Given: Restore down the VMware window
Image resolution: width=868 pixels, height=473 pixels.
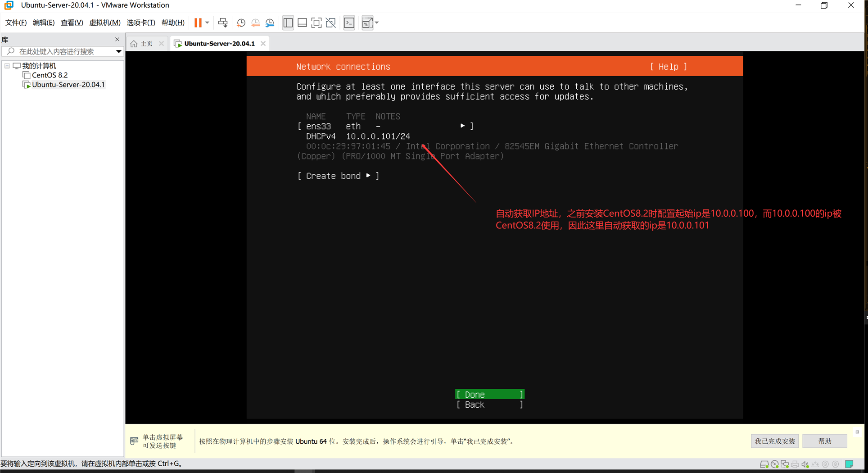Looking at the screenshot, I should click(x=824, y=5).
